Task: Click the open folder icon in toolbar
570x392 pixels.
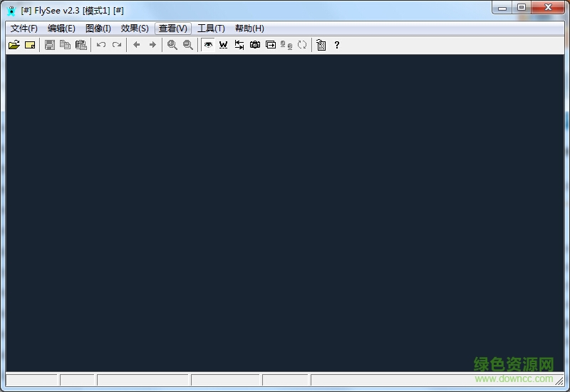Action: [14, 45]
